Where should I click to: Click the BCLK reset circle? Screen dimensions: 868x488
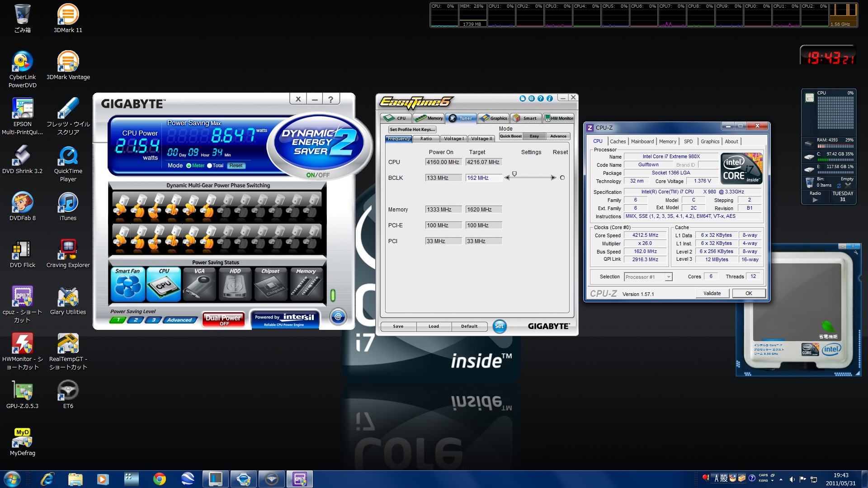click(x=562, y=178)
